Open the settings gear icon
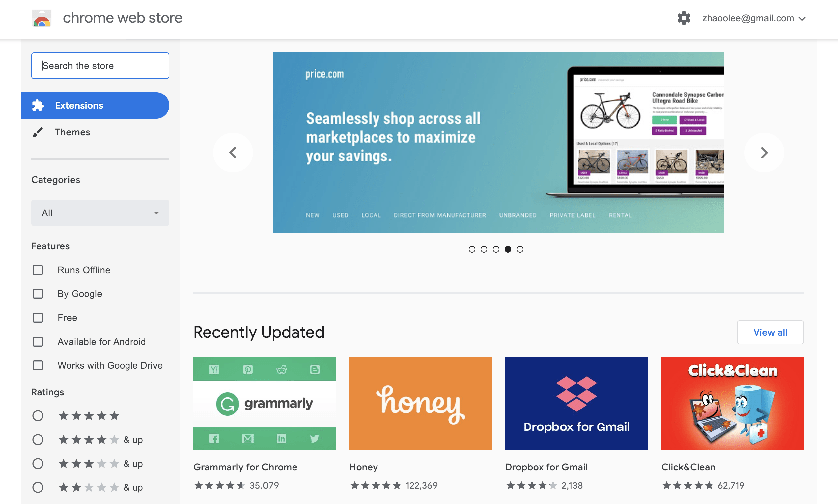The width and height of the screenshot is (838, 504). tap(683, 18)
